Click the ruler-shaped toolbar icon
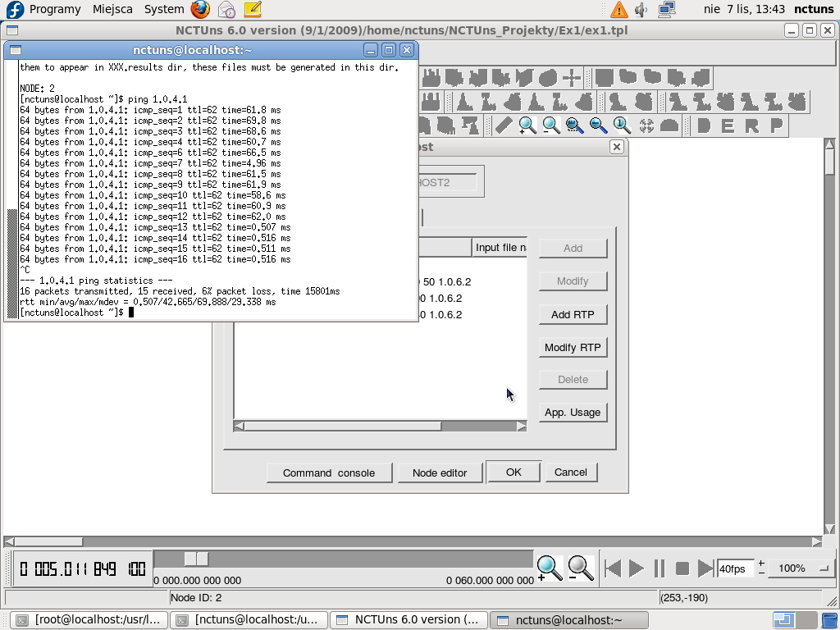This screenshot has width=840, height=630. click(504, 126)
